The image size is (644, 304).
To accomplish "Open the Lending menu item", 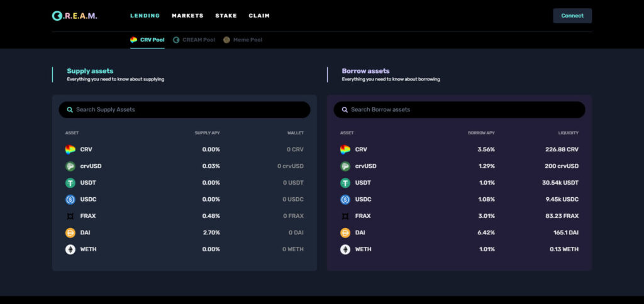I will (x=145, y=16).
